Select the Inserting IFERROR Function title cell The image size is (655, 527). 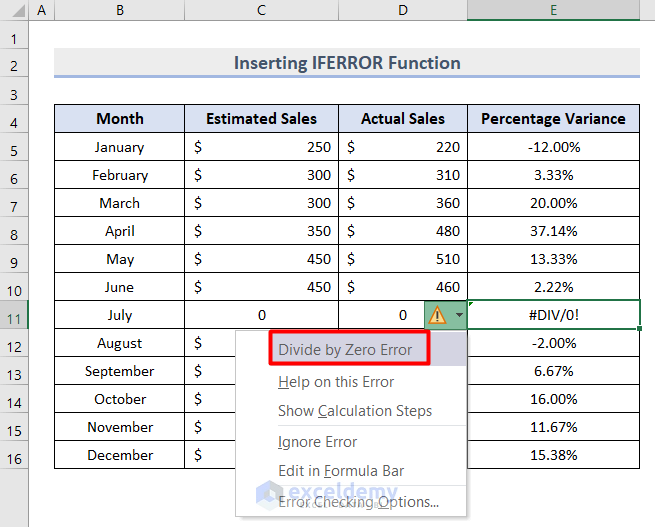347,63
